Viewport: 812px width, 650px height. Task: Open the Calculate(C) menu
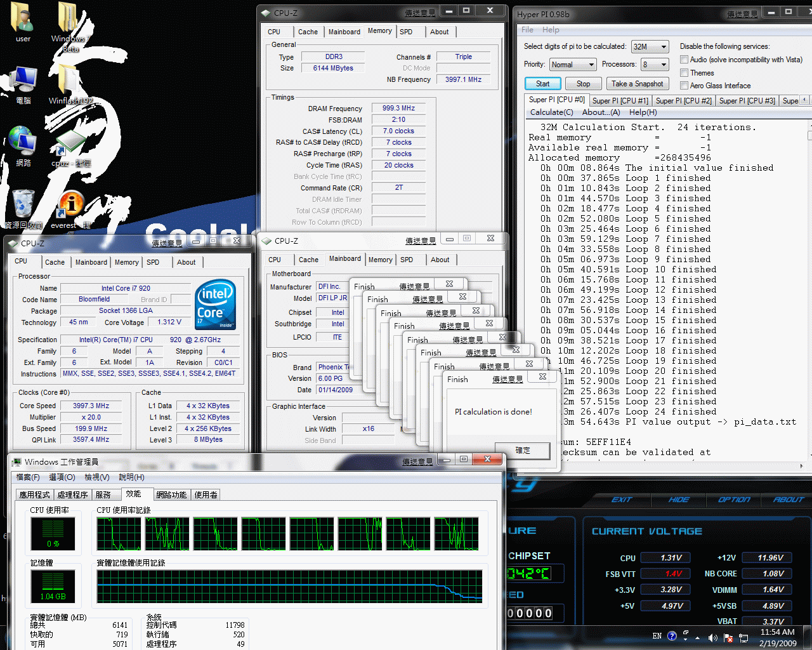(x=551, y=112)
